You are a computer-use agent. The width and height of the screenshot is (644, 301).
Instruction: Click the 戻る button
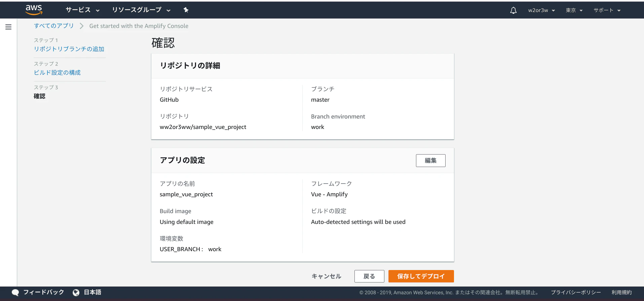369,276
